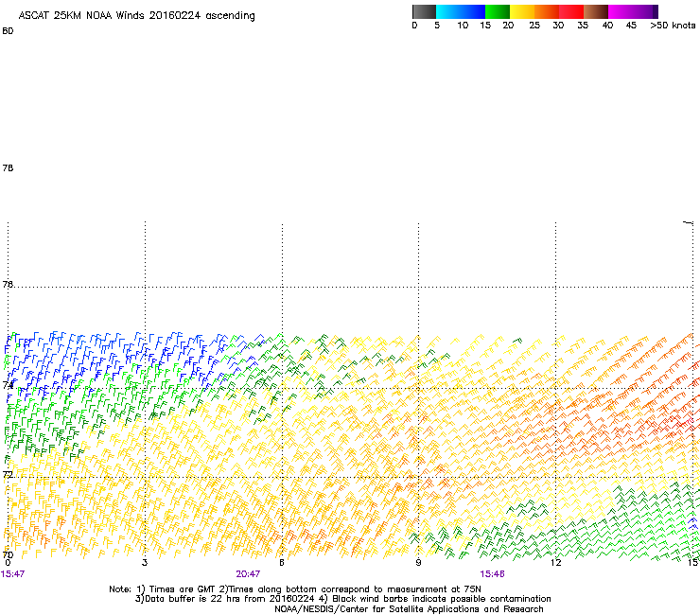This screenshot has height=615, width=700.
Task: Click the orange 25-30 knots color segment
Action: pyautogui.click(x=547, y=11)
